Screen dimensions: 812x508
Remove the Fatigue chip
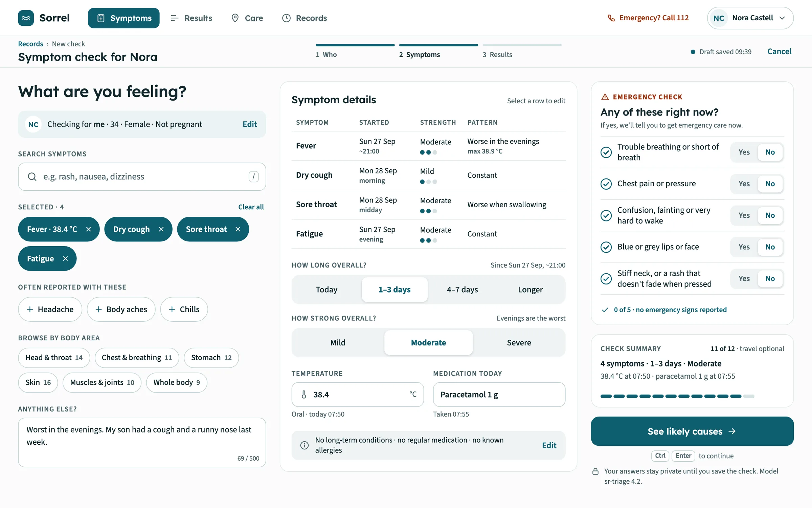pyautogui.click(x=66, y=258)
